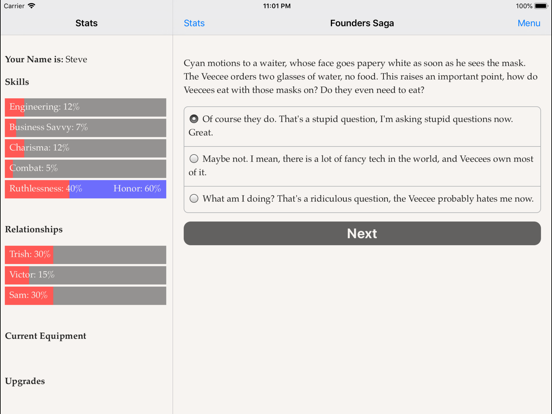Tap the blue Stats link
552x414 pixels.
(194, 23)
